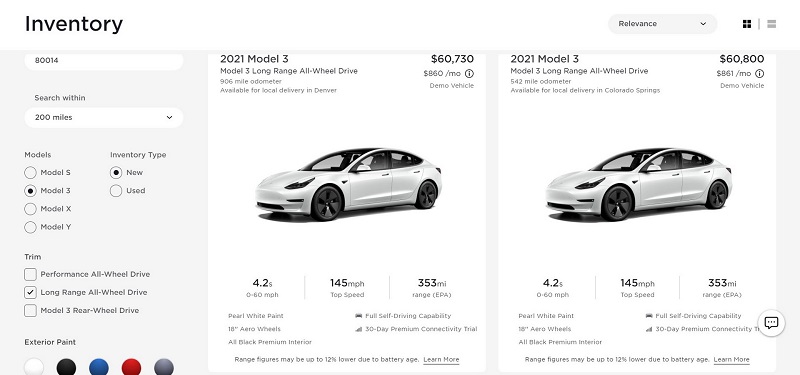The width and height of the screenshot is (800, 375).
Task: Expand the 200 miles search radius dropdown
Action: pos(104,117)
